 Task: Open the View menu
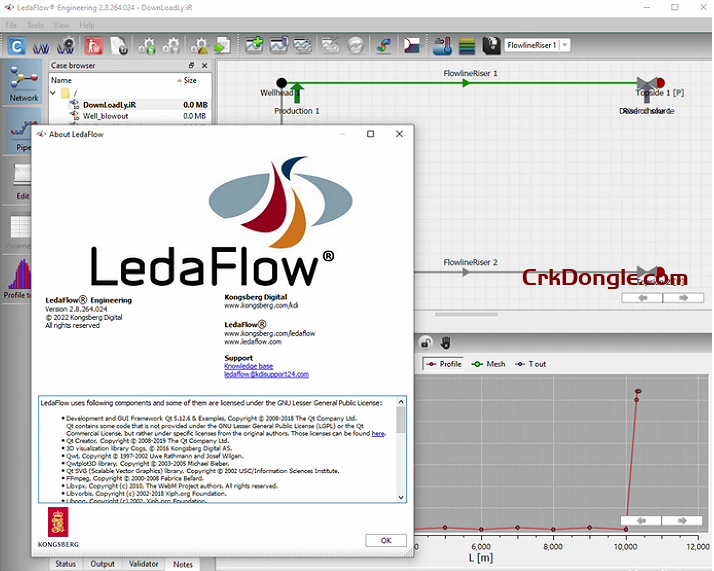tap(61, 25)
